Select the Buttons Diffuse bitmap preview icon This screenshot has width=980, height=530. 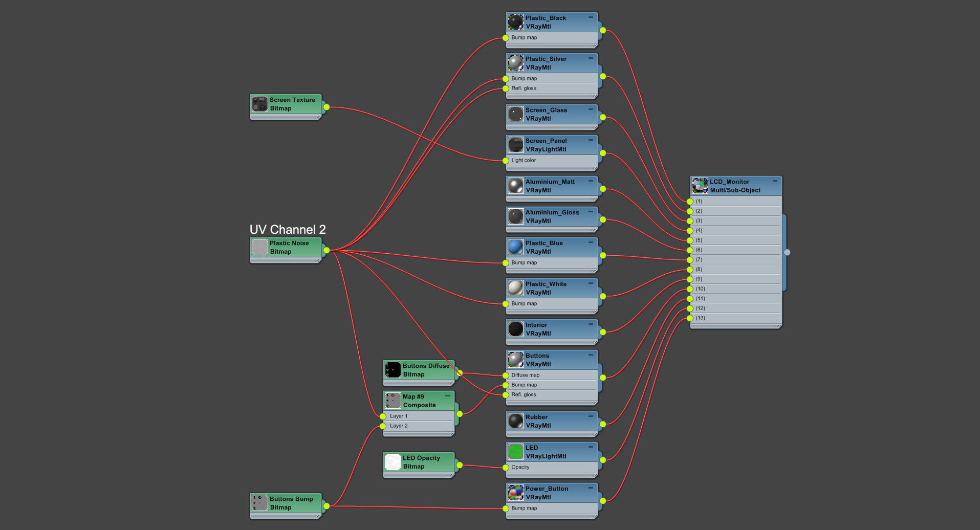tap(393, 370)
